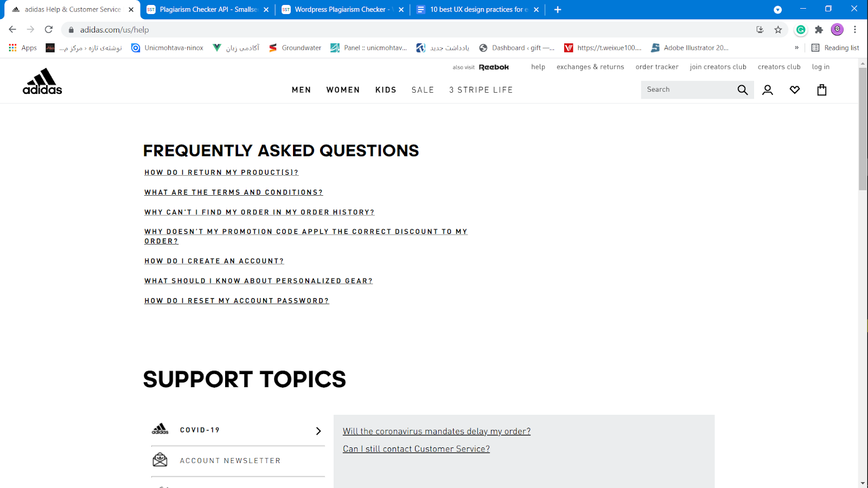
Task: Open 'What are the terms and conditions?' question
Action: coord(233,192)
